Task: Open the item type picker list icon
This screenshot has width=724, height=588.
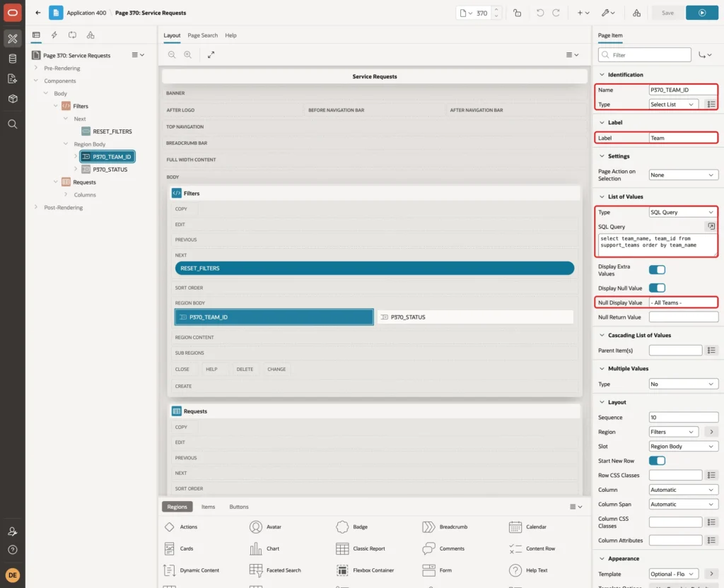Action: 711,105
